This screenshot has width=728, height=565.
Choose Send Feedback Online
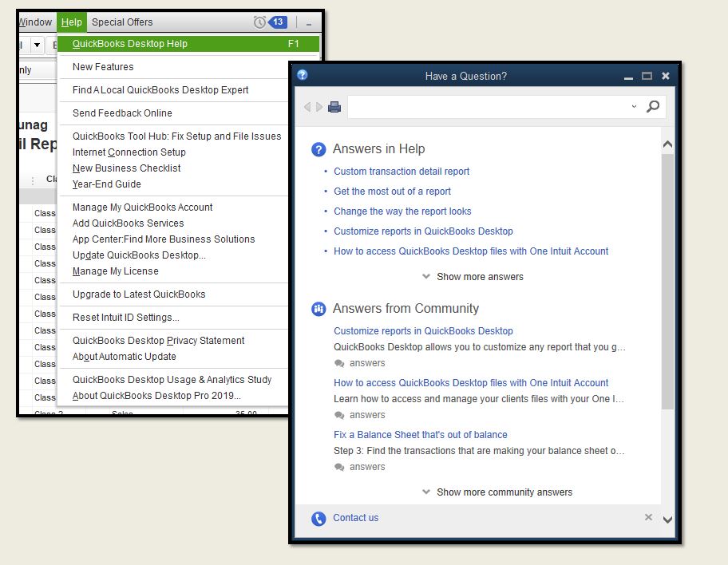[x=122, y=113]
